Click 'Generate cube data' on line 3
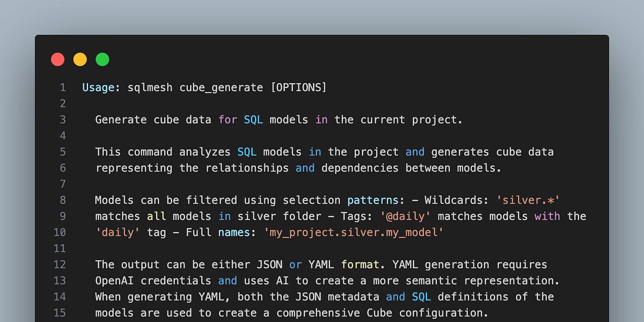The height and width of the screenshot is (322, 644). point(153,120)
